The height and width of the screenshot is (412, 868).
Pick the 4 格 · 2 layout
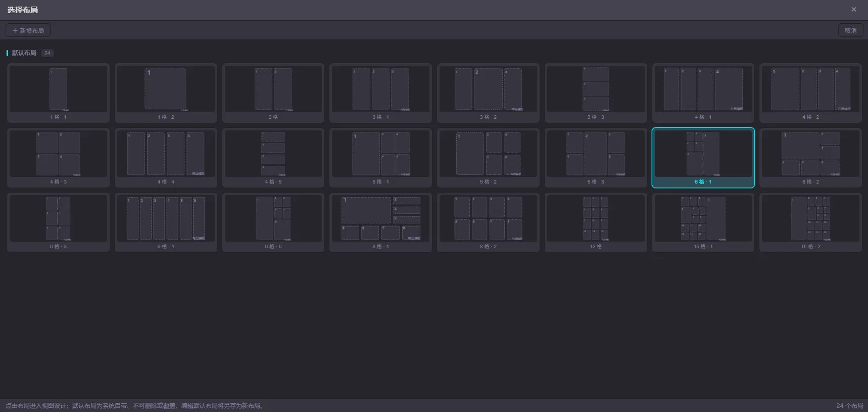(810, 93)
